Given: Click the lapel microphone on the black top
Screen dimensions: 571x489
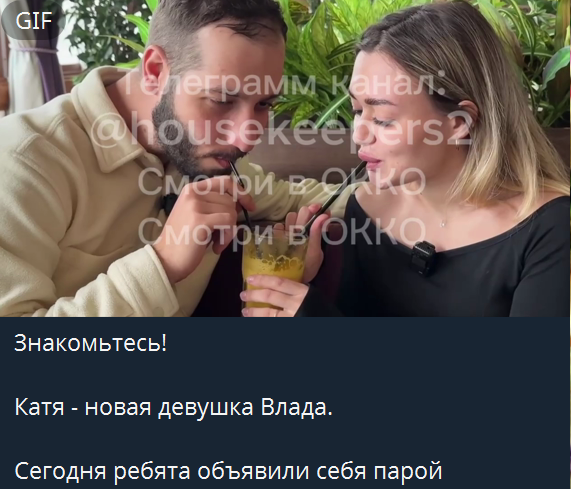Looking at the screenshot, I should [x=423, y=258].
